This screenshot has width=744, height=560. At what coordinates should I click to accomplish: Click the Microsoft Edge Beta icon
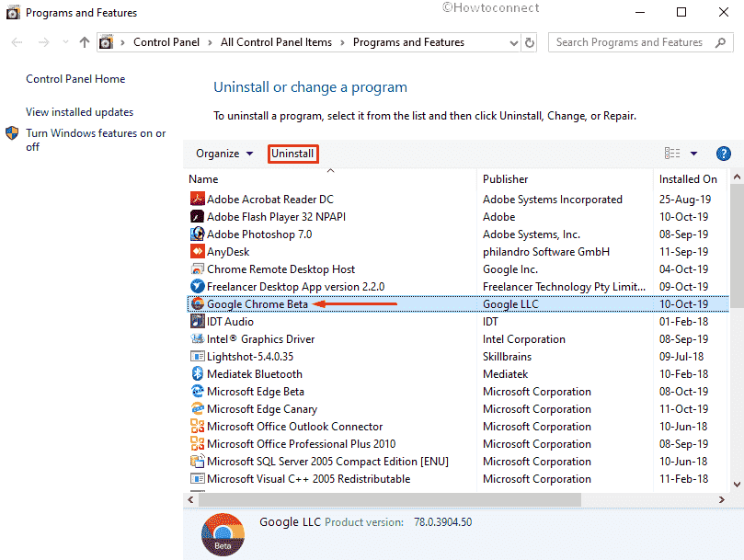(198, 392)
